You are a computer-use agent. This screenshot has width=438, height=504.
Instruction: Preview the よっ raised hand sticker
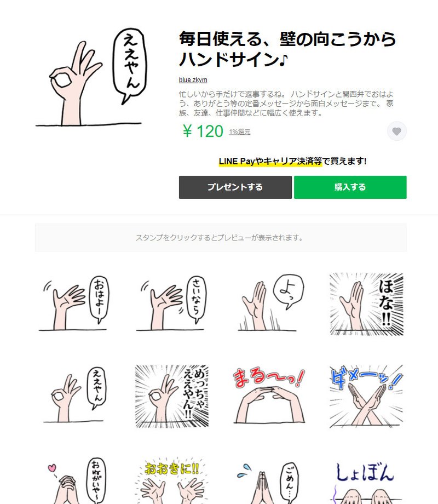point(269,303)
